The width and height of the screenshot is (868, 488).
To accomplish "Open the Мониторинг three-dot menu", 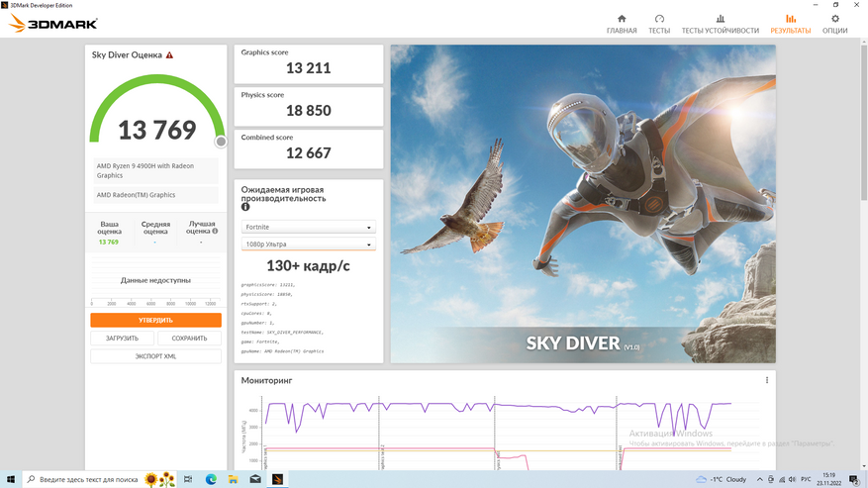I will (x=767, y=380).
